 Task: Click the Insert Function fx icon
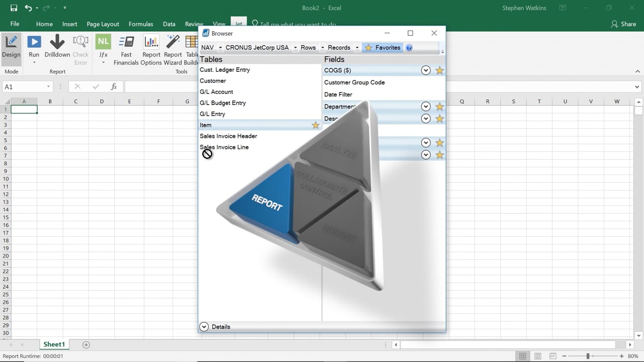coord(114,86)
